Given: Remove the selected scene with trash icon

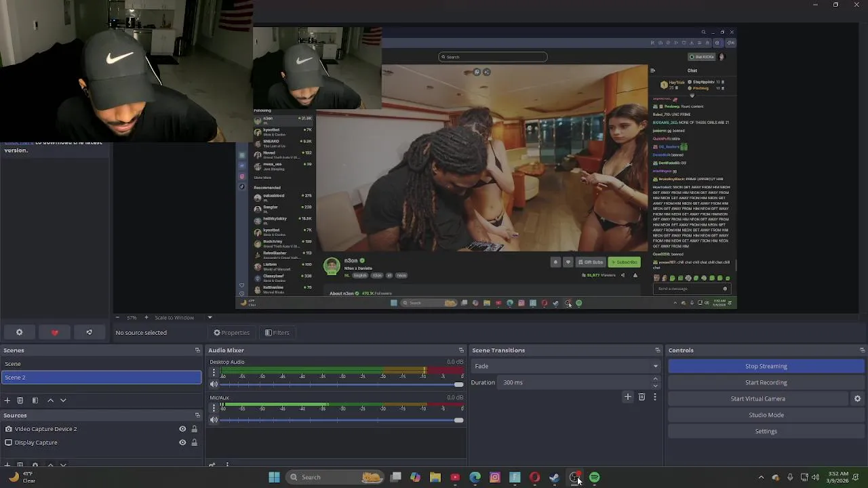Looking at the screenshot, I should tap(20, 401).
